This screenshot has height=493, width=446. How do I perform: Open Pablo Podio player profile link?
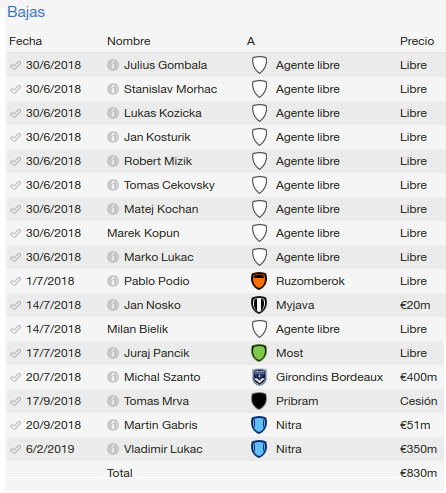pyautogui.click(x=157, y=281)
